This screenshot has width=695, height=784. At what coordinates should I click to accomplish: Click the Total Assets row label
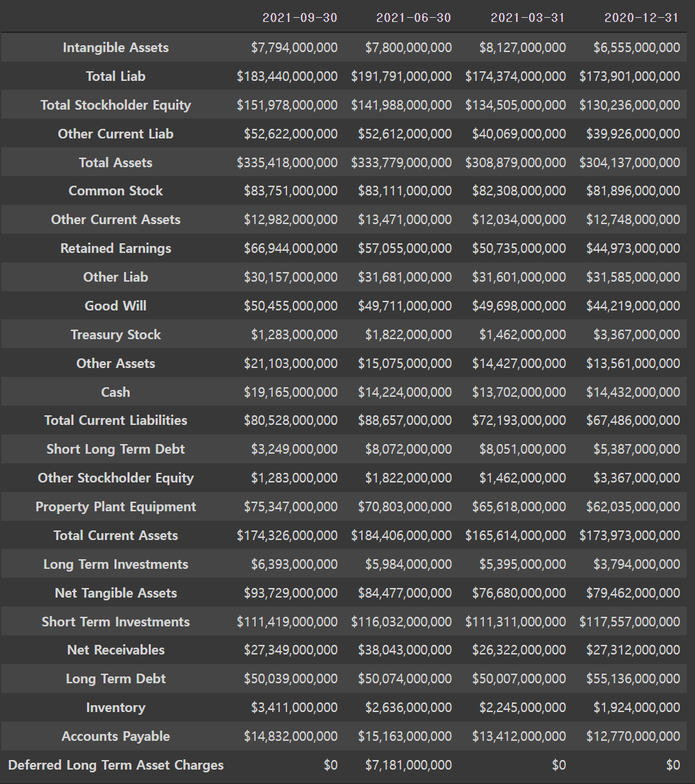click(116, 162)
